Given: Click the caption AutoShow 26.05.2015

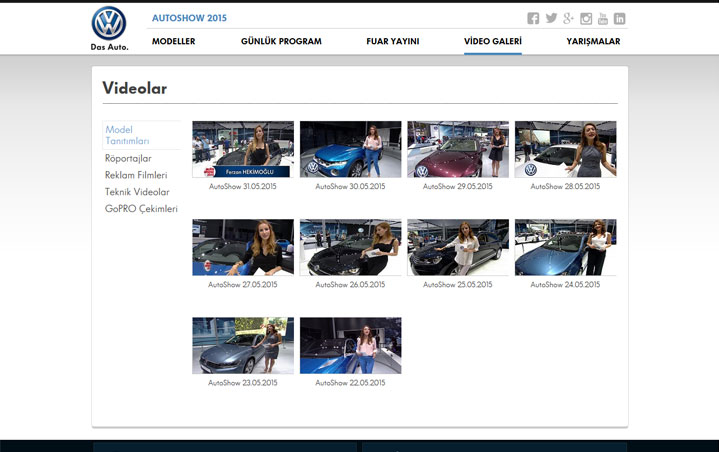Looking at the screenshot, I should click(350, 285).
